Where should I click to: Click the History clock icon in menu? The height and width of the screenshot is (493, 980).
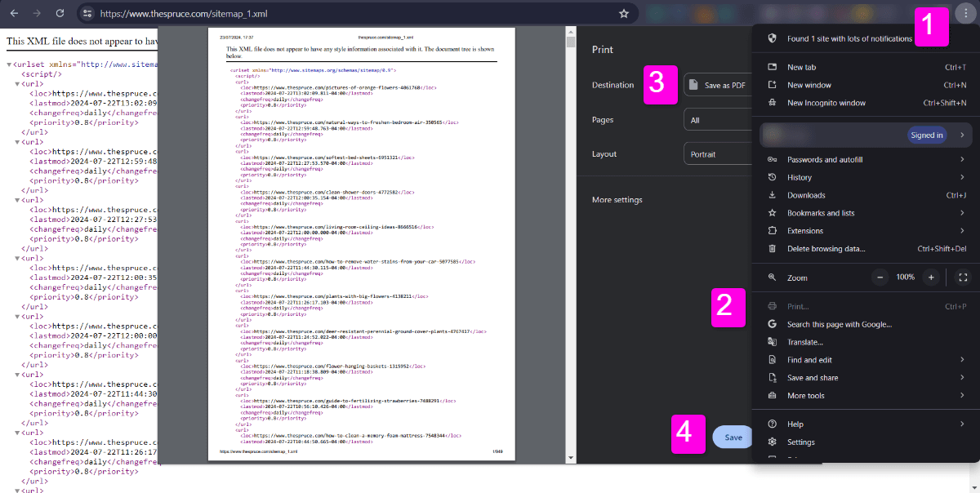pos(772,177)
